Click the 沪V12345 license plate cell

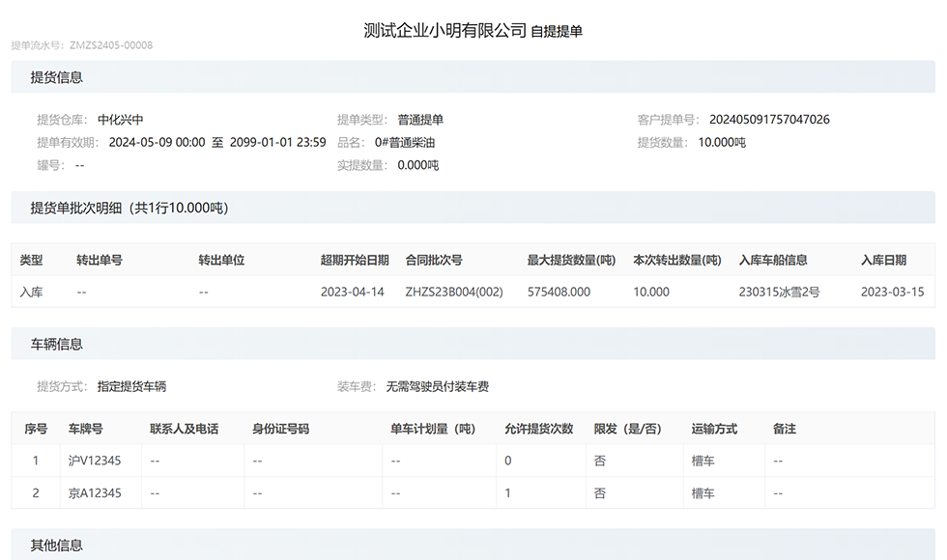[x=95, y=461]
